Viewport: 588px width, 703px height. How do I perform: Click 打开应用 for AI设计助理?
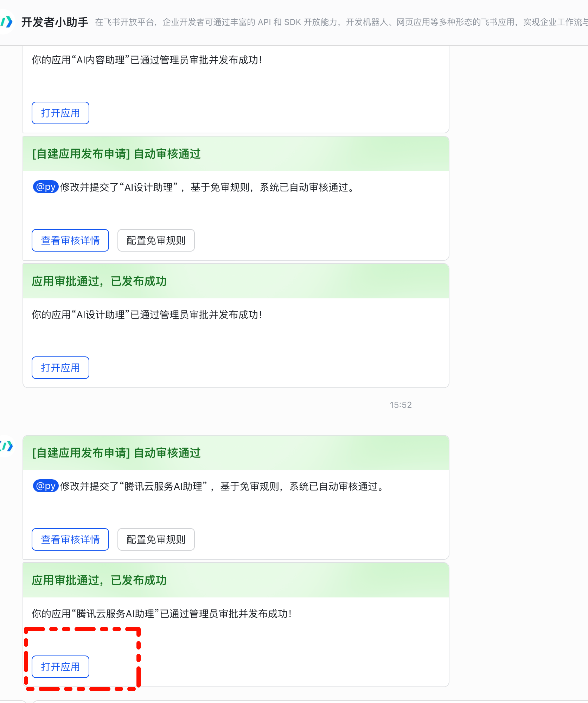pyautogui.click(x=60, y=367)
